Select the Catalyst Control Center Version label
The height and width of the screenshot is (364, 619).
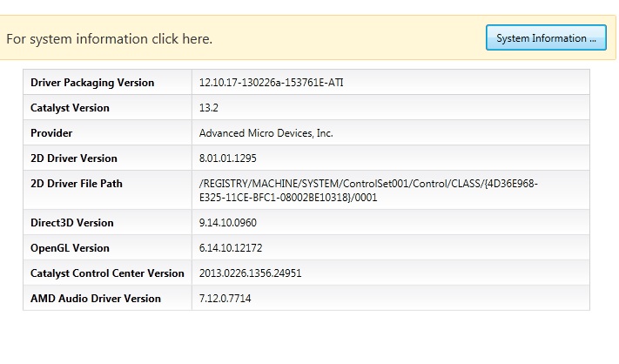point(107,273)
